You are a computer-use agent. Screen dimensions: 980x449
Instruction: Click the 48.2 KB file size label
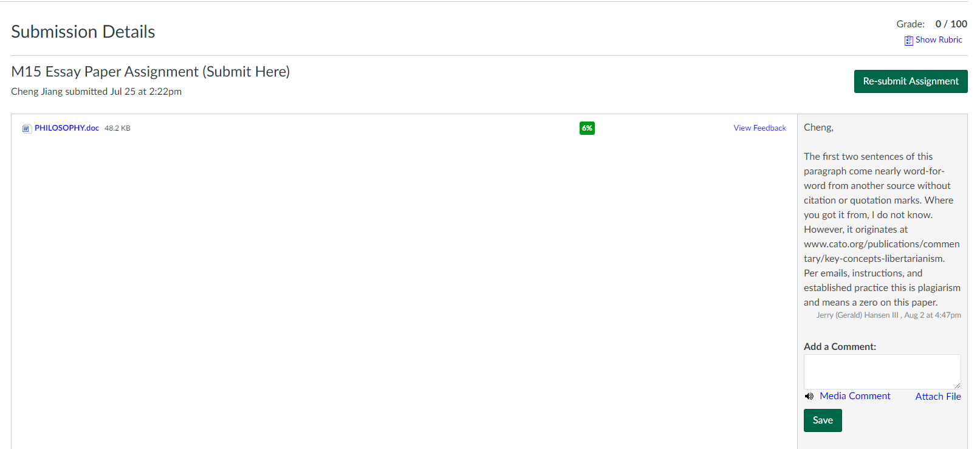tap(117, 128)
